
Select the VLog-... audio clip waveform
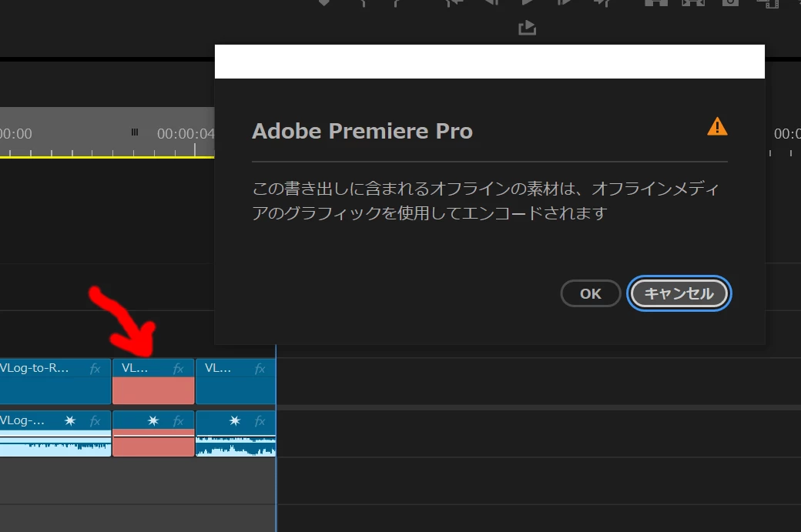[55, 443]
